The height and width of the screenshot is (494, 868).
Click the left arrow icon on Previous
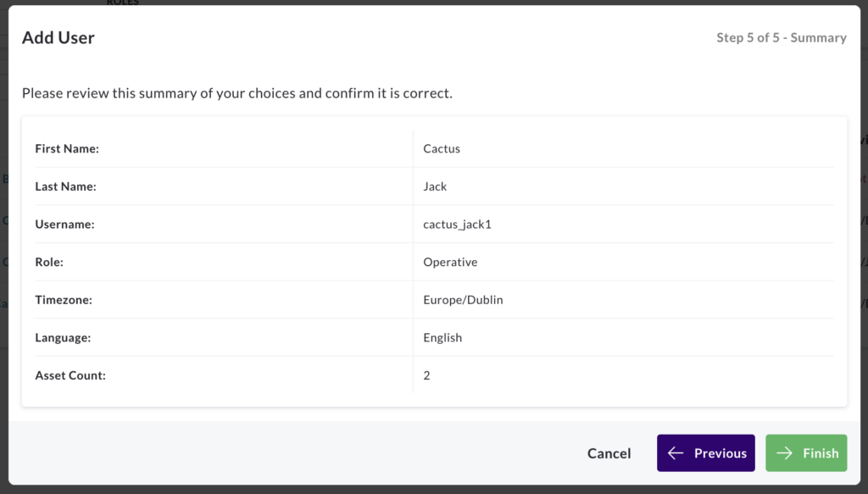coord(676,453)
